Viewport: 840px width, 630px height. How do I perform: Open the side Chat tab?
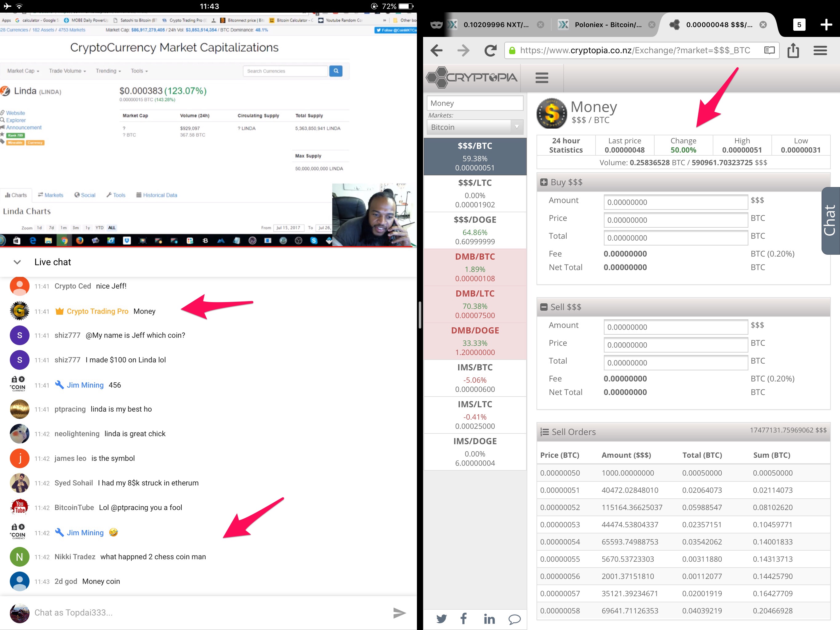click(x=830, y=220)
